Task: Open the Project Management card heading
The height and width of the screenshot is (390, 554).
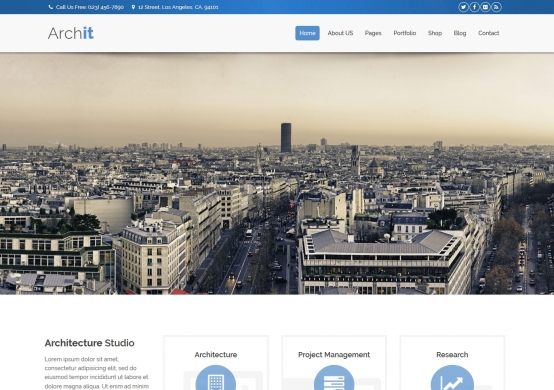Action: pyautogui.click(x=334, y=355)
